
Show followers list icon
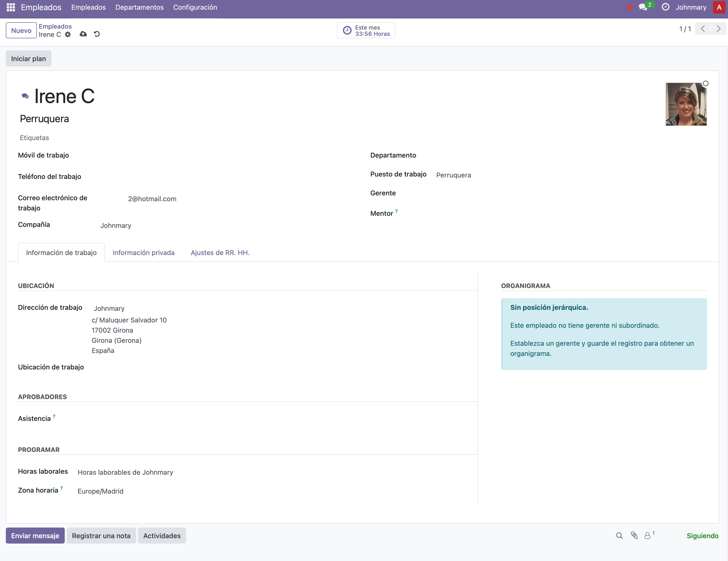649,535
